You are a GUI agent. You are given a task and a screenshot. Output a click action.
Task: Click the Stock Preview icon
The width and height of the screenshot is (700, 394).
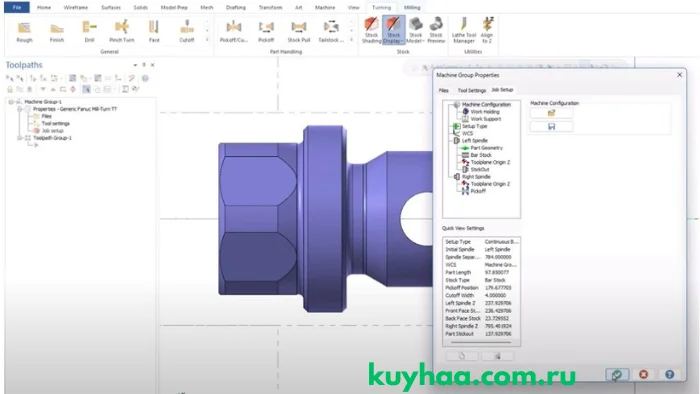tap(436, 30)
